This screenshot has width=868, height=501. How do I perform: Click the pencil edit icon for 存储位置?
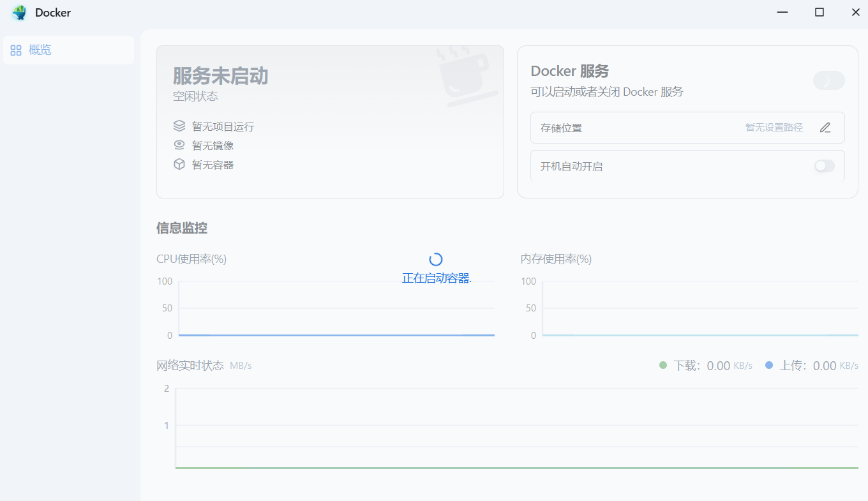pyautogui.click(x=825, y=128)
